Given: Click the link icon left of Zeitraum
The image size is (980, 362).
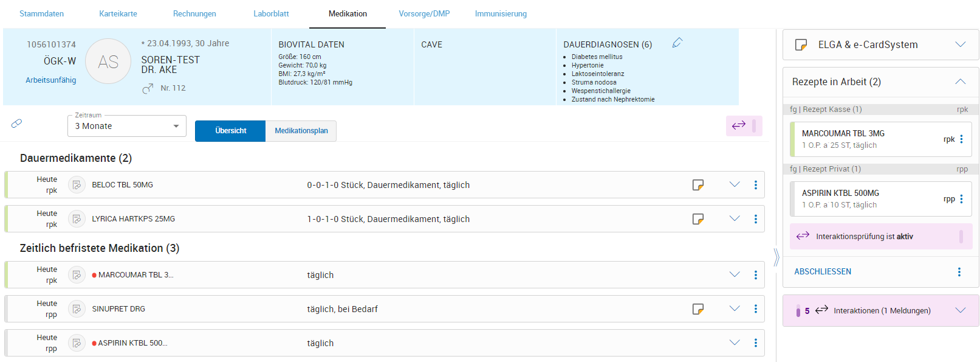Looking at the screenshot, I should (x=17, y=124).
